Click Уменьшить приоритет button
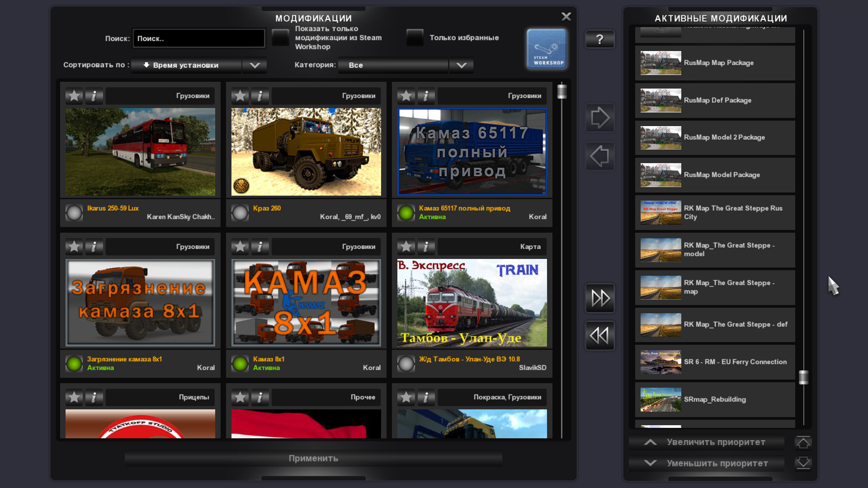The image size is (868, 488). tap(707, 463)
